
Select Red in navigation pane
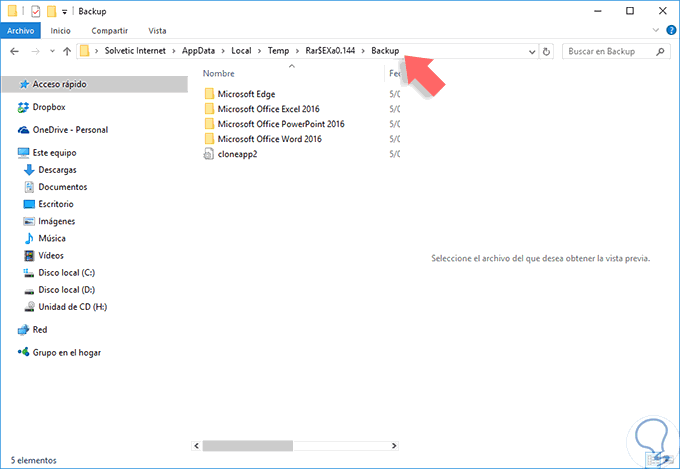click(39, 330)
